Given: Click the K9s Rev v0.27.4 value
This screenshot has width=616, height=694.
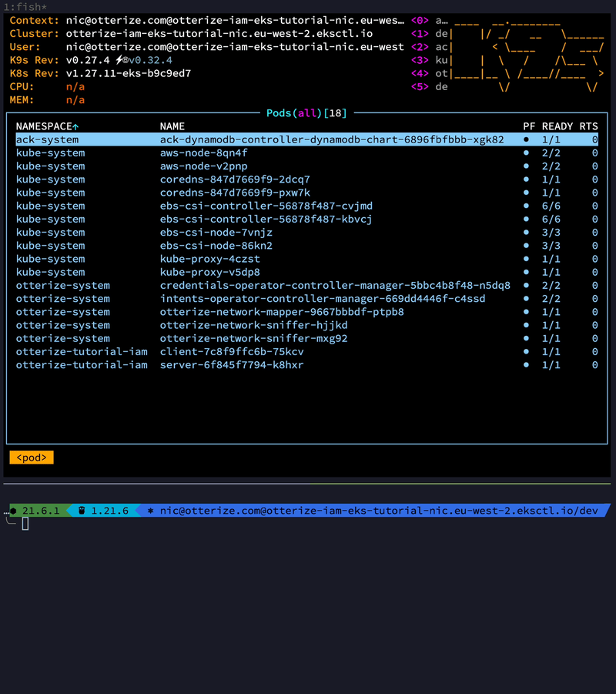Looking at the screenshot, I should coord(88,60).
